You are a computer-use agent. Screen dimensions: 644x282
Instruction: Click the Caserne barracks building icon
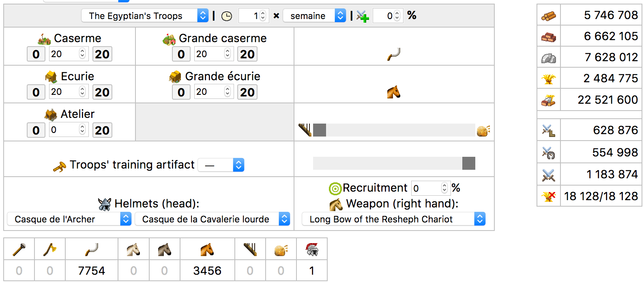(44, 39)
